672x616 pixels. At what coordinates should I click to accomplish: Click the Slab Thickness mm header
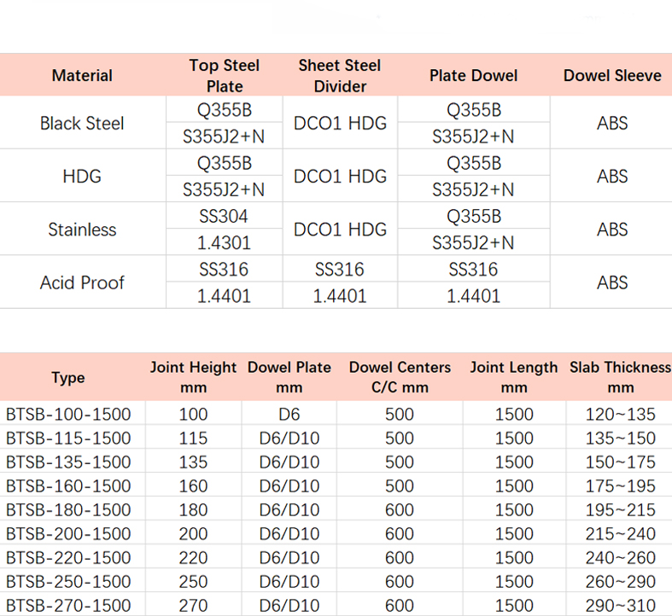tap(620, 377)
